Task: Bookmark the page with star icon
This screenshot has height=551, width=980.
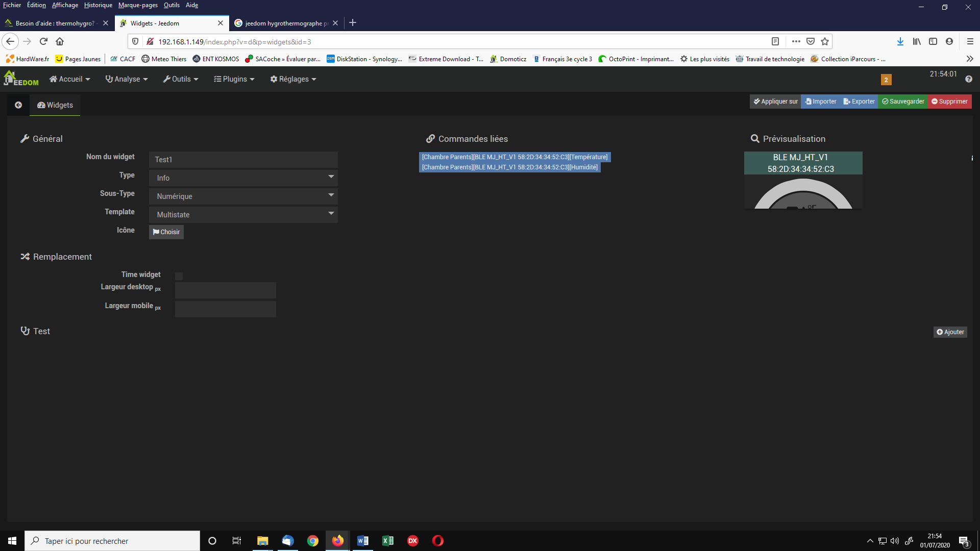Action: pos(825,41)
